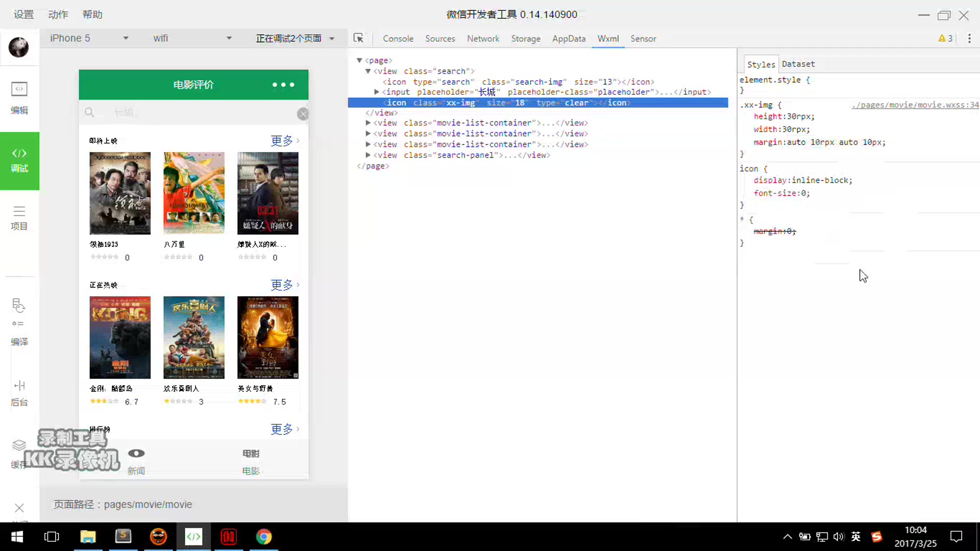Viewport: 980px width, 551px height.
Task: Open the movie.wxss:34 source link
Action: [x=915, y=105]
